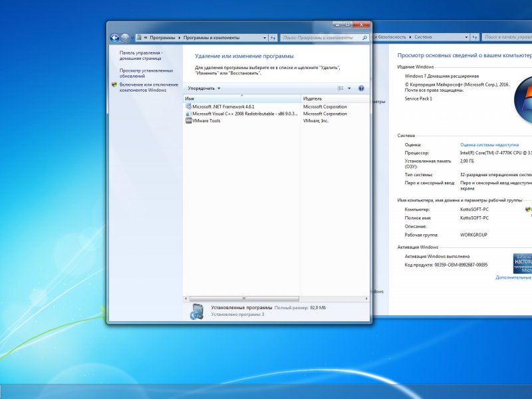The height and width of the screenshot is (399, 532).
Task: Click the Windows logo in System window
Action: point(523,99)
